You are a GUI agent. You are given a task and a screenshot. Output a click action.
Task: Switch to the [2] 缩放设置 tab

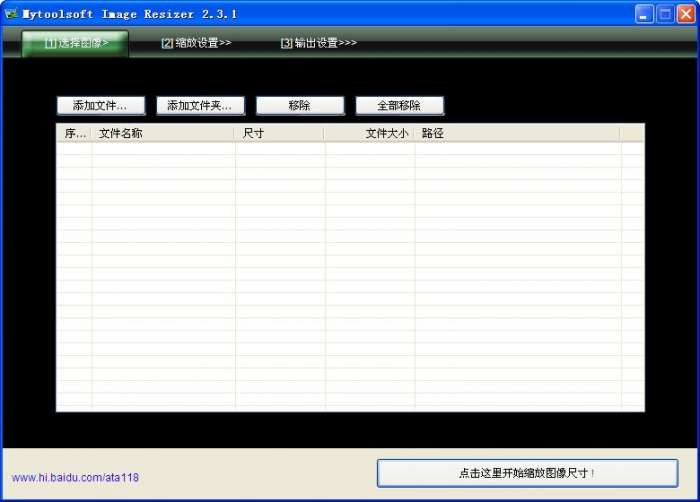click(x=196, y=43)
